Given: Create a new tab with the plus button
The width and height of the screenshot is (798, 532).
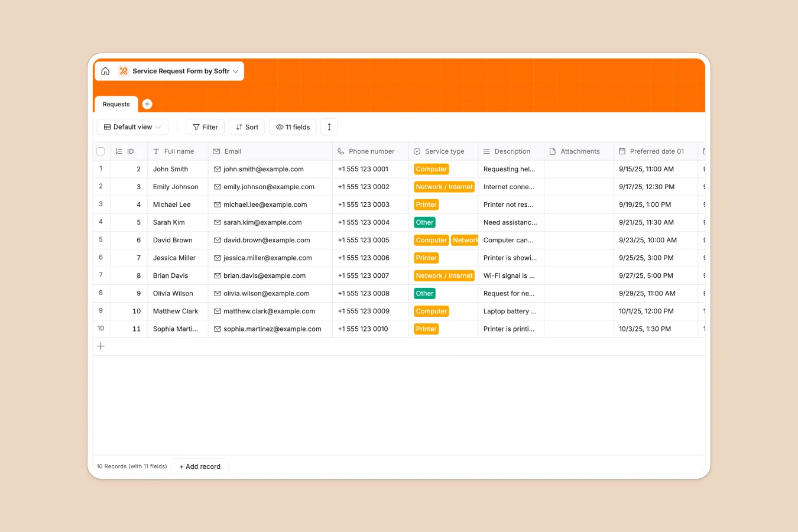Looking at the screenshot, I should [147, 103].
